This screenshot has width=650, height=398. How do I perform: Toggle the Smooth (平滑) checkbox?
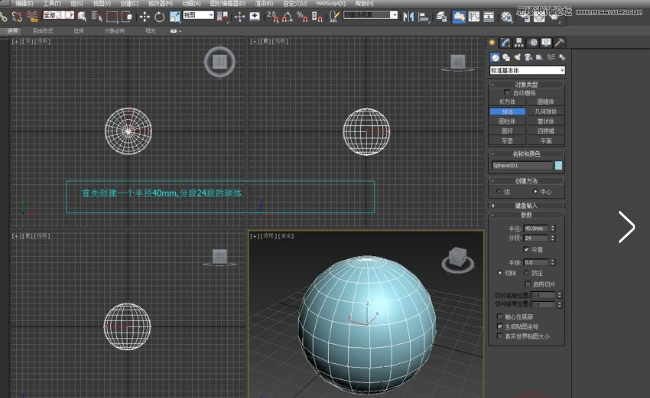pos(526,249)
